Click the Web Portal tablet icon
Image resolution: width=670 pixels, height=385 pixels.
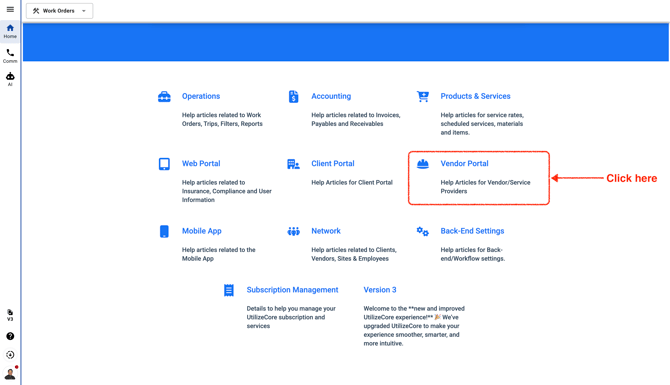click(164, 164)
